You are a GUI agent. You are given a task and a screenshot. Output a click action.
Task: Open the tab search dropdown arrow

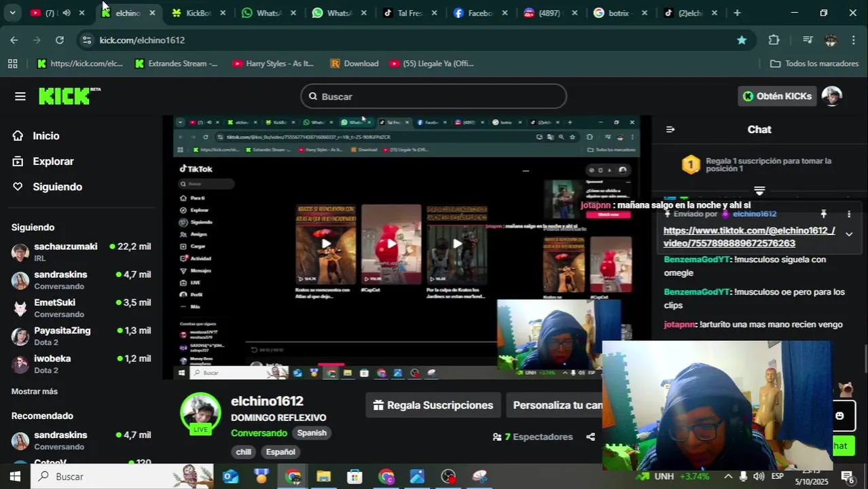click(12, 13)
